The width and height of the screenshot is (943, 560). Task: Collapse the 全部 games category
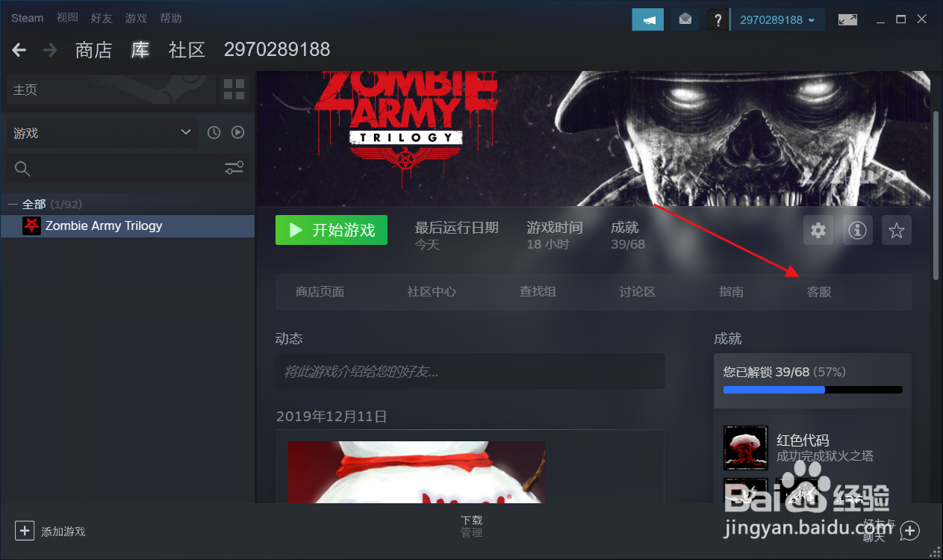(x=13, y=204)
